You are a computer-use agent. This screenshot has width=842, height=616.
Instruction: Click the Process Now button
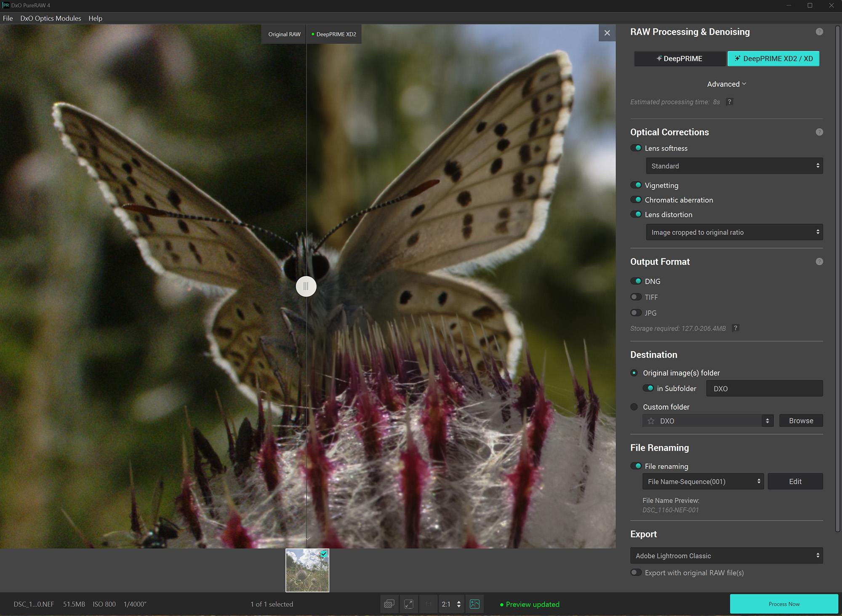(784, 604)
